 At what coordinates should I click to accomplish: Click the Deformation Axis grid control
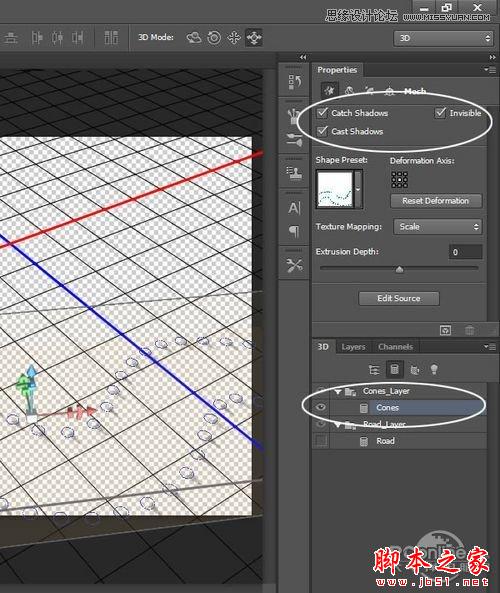(x=399, y=180)
